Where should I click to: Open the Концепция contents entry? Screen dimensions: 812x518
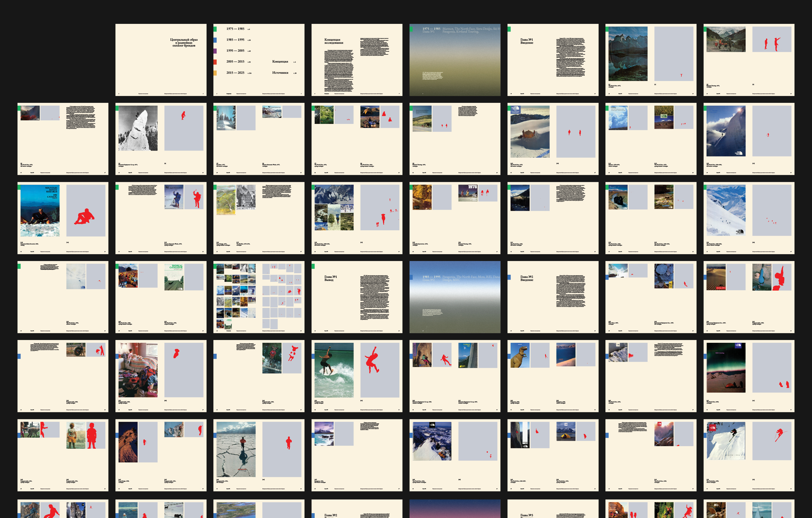pos(280,62)
